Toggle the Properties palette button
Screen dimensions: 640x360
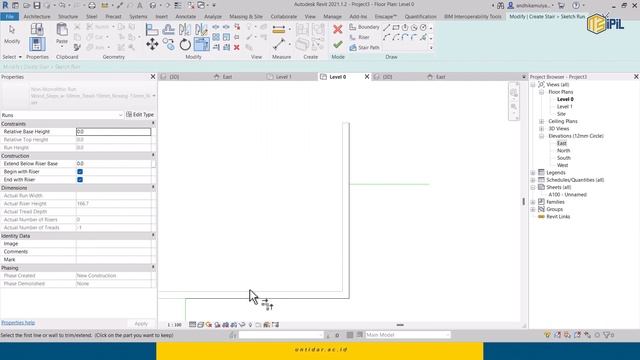37,44
